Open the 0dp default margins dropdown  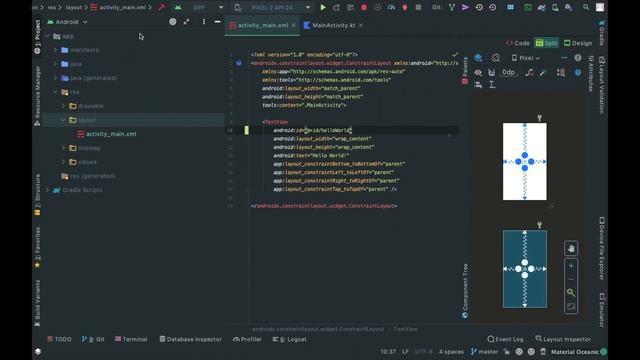[x=509, y=73]
